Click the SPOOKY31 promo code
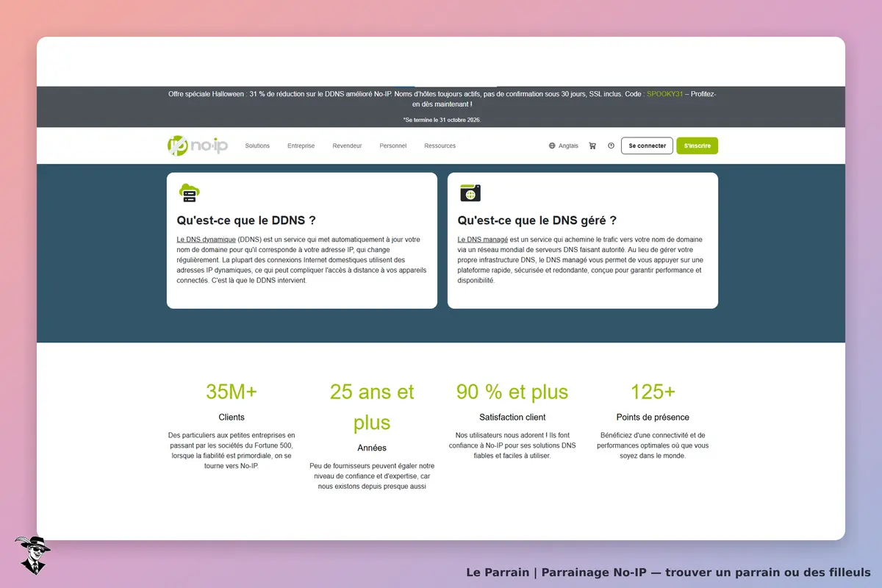882x588 pixels. pyautogui.click(x=665, y=94)
